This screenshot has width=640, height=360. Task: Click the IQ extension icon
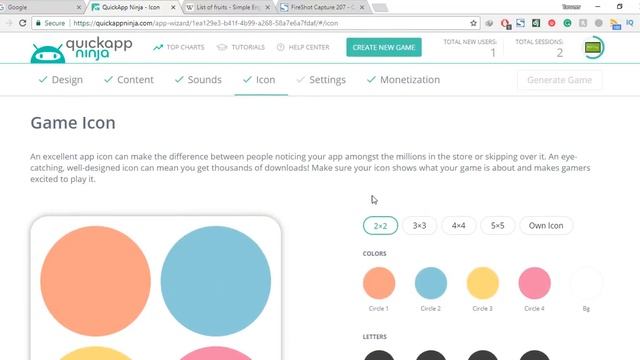630,23
